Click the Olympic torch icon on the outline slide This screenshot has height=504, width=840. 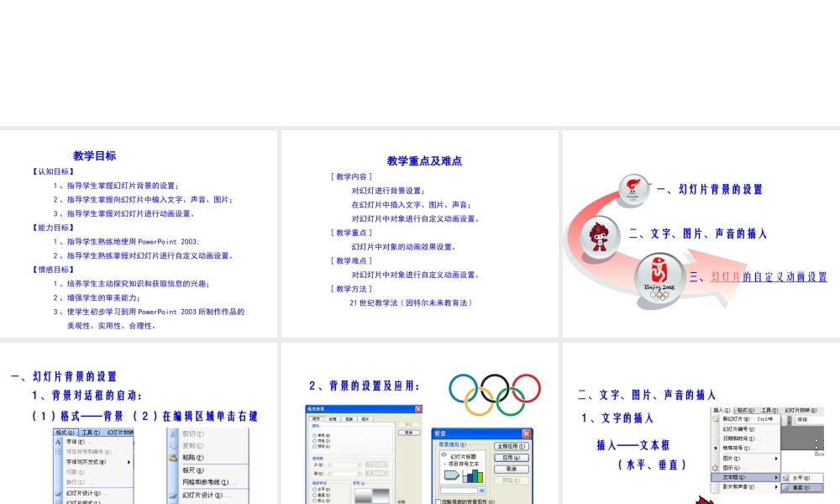633,191
